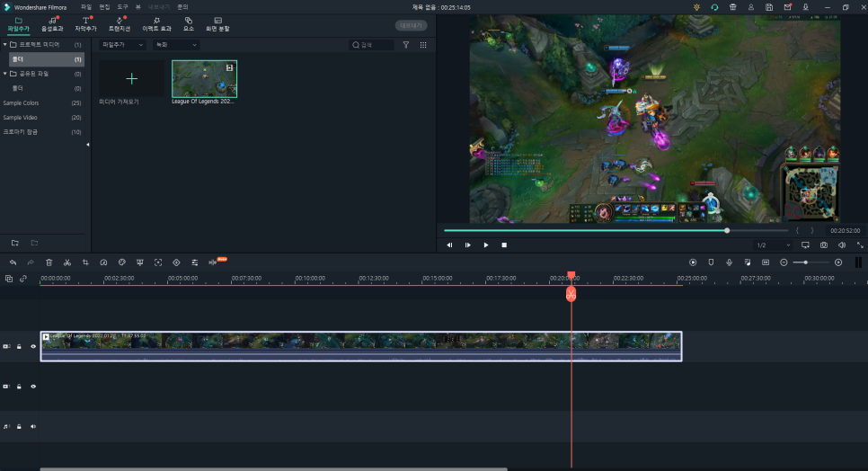Image resolution: width=868 pixels, height=471 pixels.
Task: Click the mark-in bracket on the preview bar
Action: [x=797, y=230]
